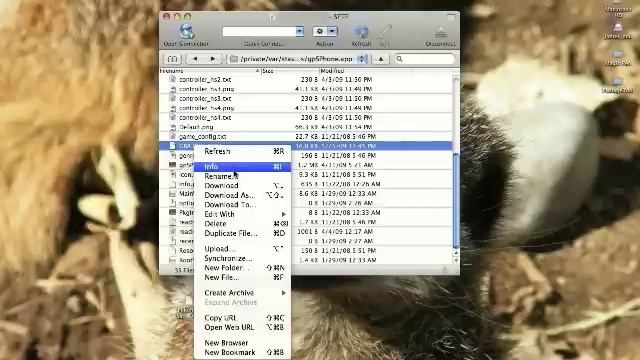Go to parent folder with up arrow
The width and height of the screenshot is (640, 360).
(x=381, y=59)
